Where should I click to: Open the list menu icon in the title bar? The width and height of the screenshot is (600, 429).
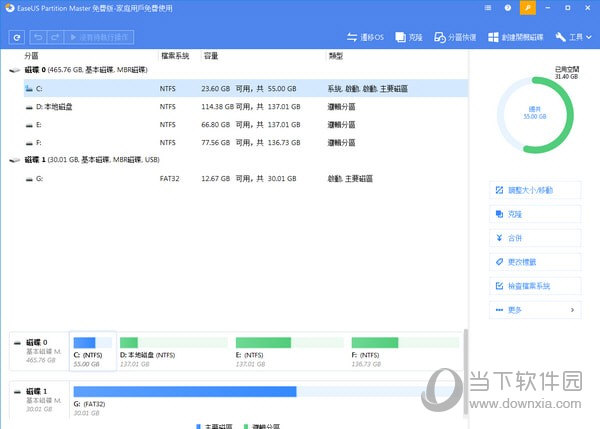coord(488,8)
